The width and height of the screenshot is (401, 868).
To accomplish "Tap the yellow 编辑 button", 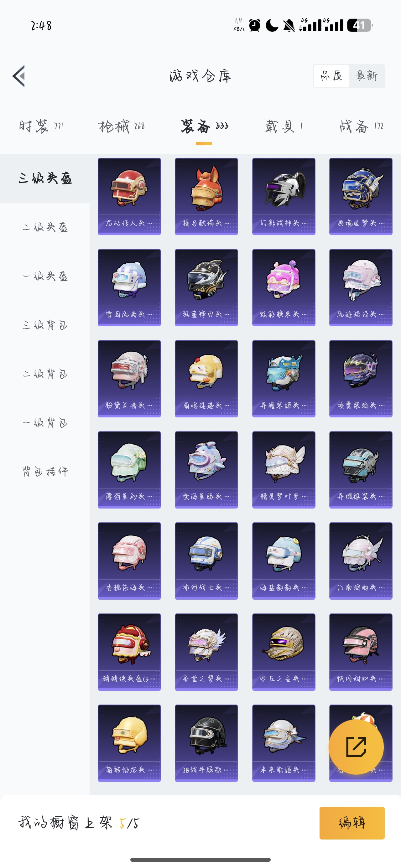I will click(x=352, y=823).
